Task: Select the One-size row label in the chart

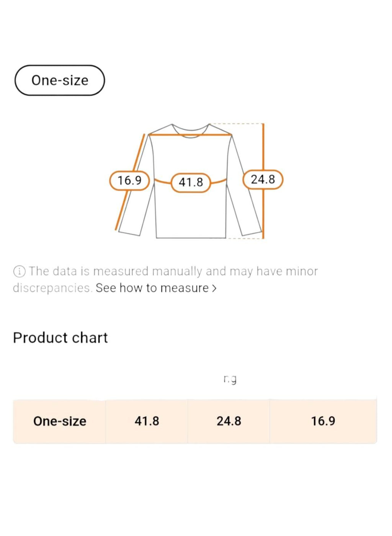Action: [x=60, y=421]
